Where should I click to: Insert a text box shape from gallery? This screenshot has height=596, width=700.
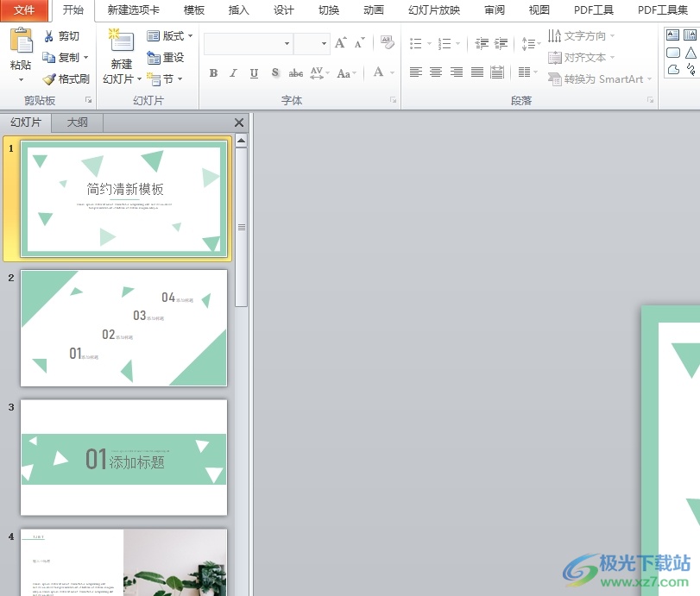[x=672, y=35]
